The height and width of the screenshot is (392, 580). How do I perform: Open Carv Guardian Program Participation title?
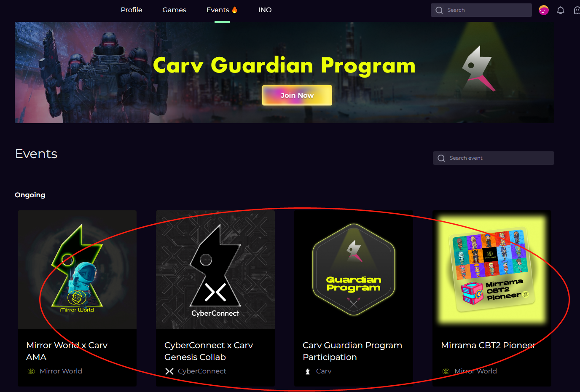tap(352, 351)
